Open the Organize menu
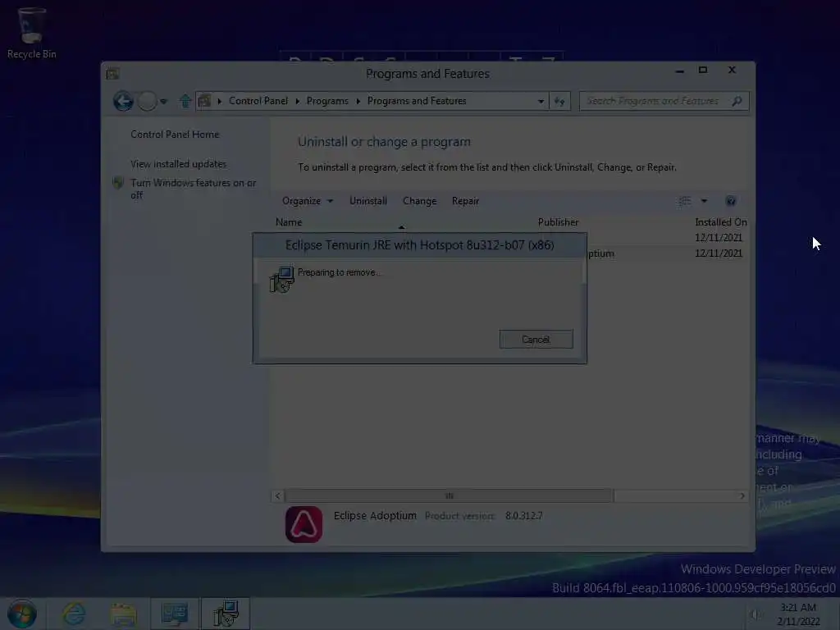This screenshot has width=840, height=630. pos(308,201)
